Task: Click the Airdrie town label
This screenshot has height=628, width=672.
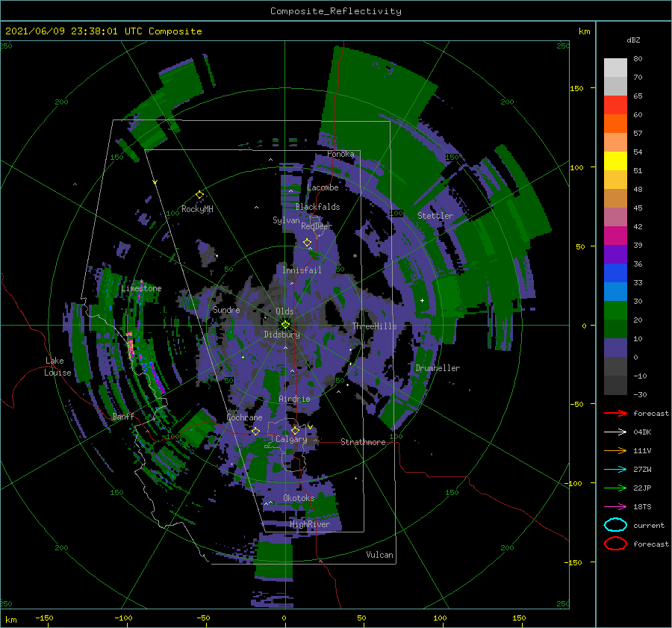Action: pos(294,399)
